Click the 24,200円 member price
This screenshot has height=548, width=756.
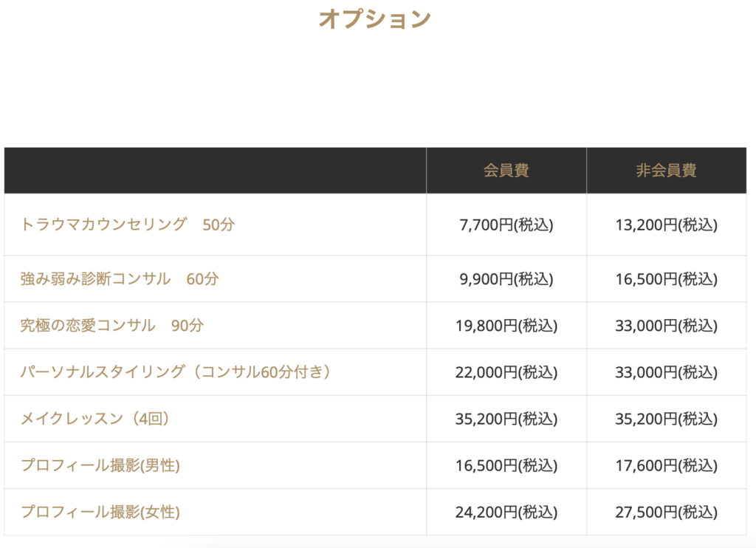506,512
